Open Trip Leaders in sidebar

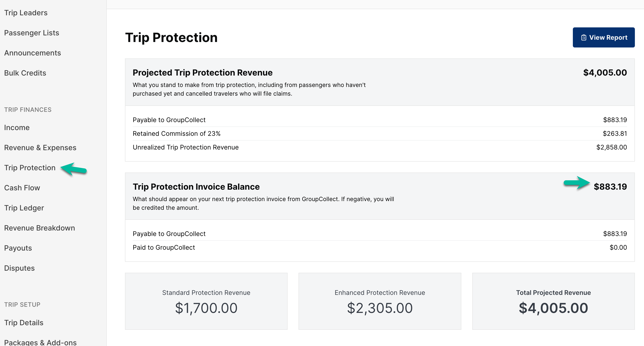(26, 13)
